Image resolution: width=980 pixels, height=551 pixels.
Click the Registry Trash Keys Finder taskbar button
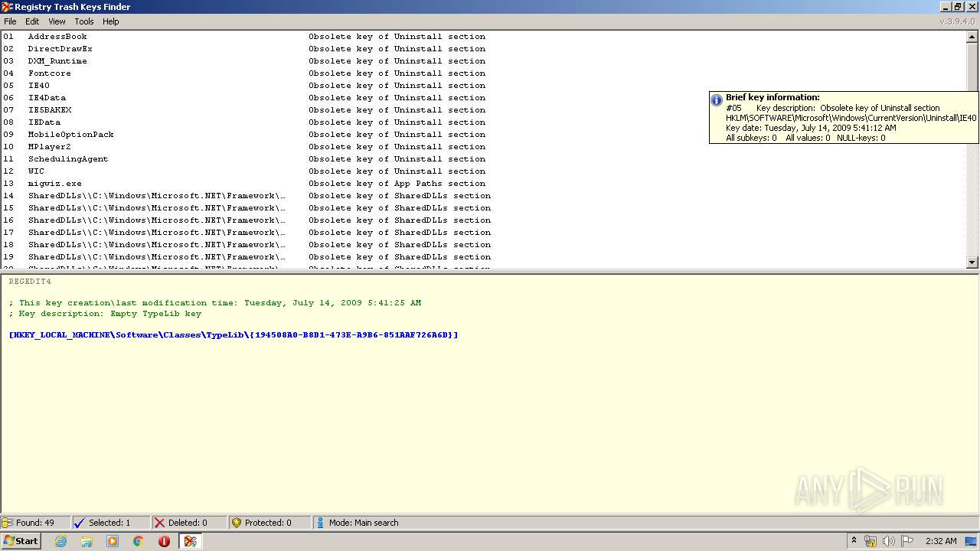(x=191, y=541)
